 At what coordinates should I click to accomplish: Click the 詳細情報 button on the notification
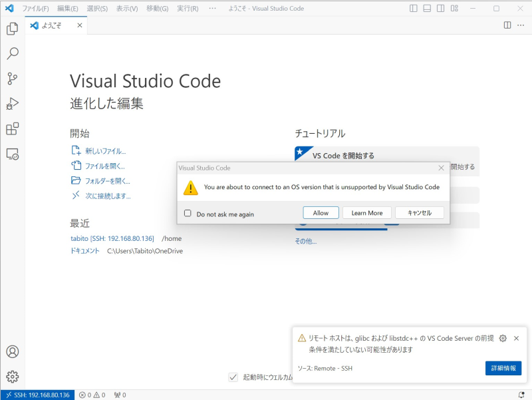(x=503, y=368)
